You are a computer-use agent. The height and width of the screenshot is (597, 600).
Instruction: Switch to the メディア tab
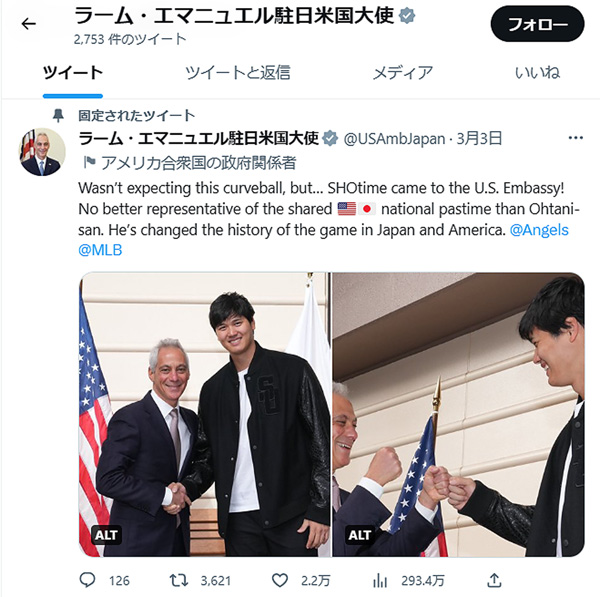[403, 73]
